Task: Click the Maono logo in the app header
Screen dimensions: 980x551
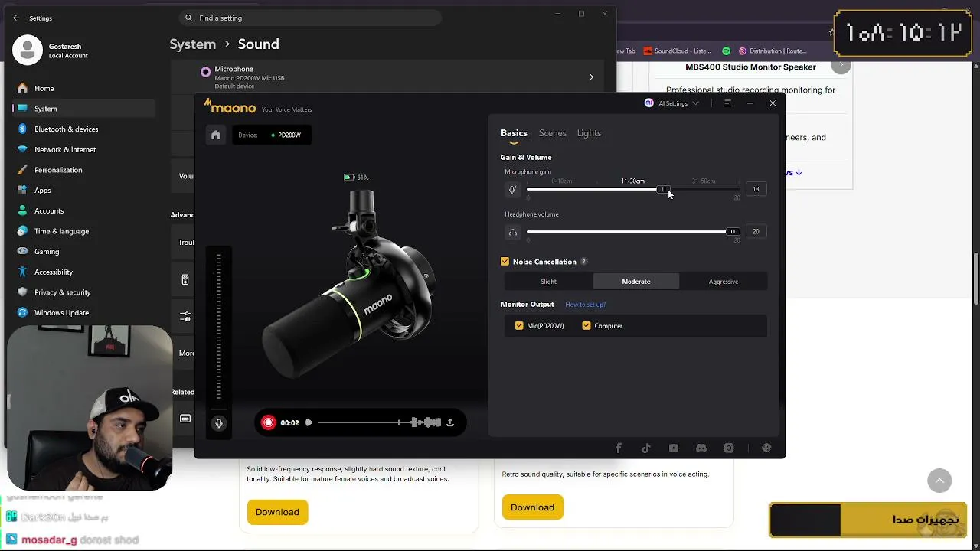Action: [x=230, y=107]
